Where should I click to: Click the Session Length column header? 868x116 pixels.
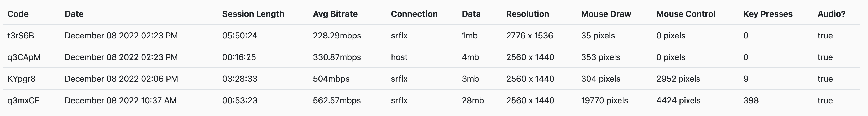point(253,14)
